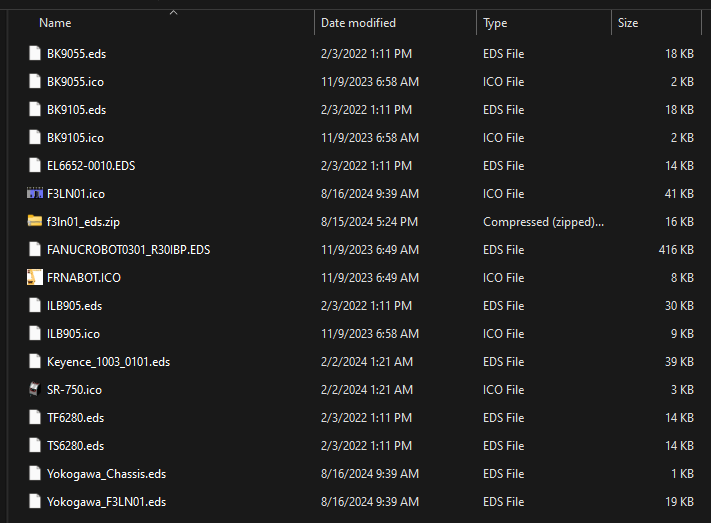Viewport: 711px width, 523px height.
Task: Click the 416 KB size value
Action: [x=676, y=249]
